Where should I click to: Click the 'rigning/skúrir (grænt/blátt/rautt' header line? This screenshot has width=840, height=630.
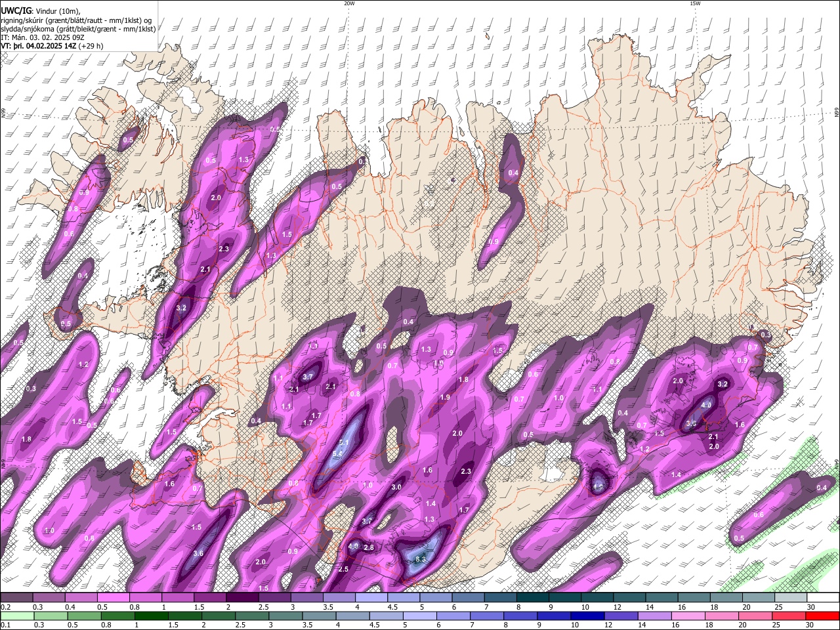pos(76,20)
